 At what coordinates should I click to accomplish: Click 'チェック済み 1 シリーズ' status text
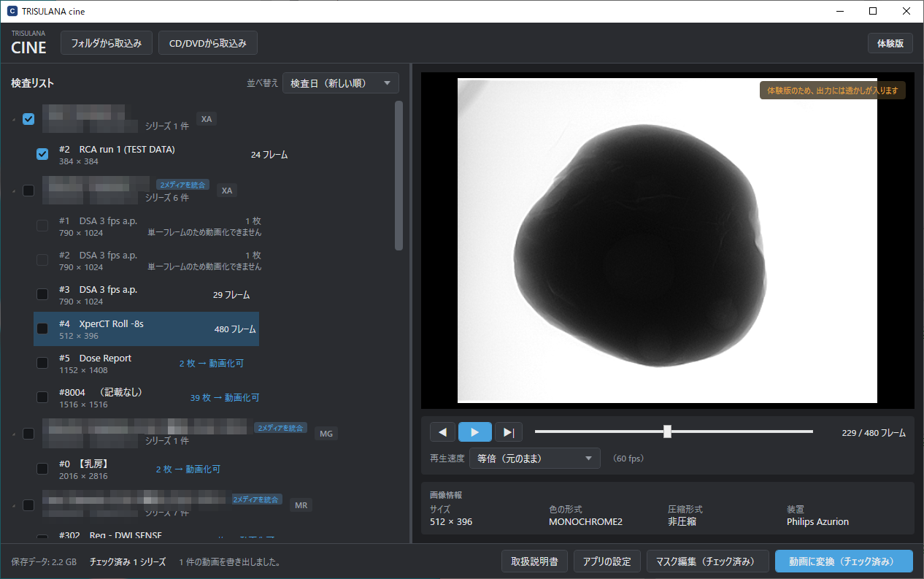128,562
